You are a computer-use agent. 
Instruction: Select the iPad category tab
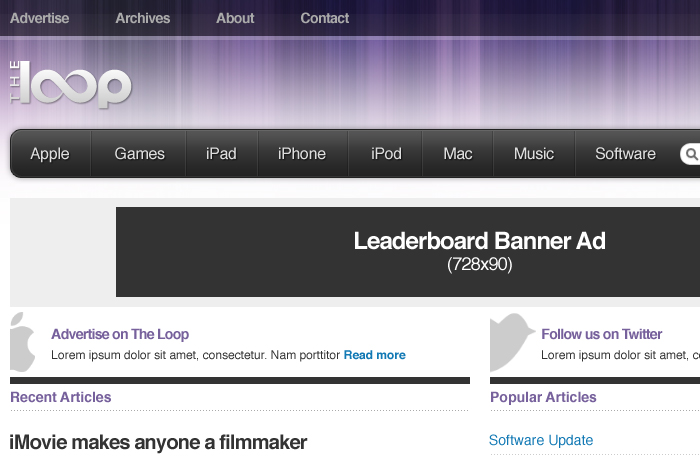click(221, 154)
